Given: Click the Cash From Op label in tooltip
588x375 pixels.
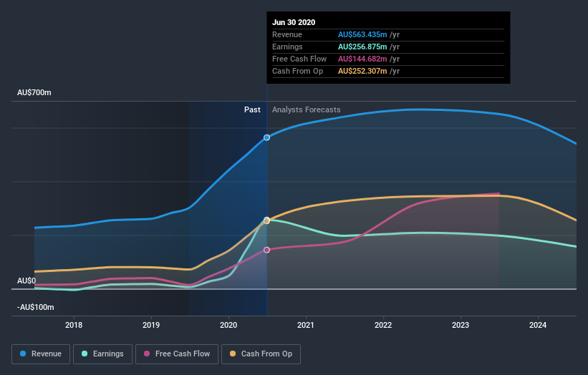Looking at the screenshot, I should coord(297,71).
